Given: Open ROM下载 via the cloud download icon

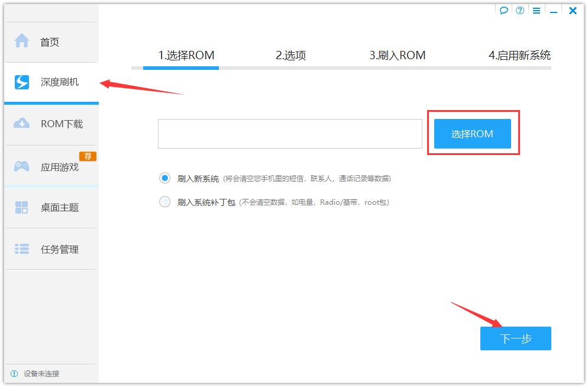Looking at the screenshot, I should [21, 124].
